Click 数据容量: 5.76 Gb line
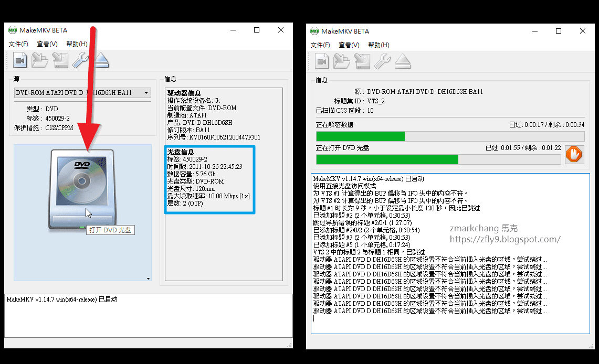 [191, 174]
